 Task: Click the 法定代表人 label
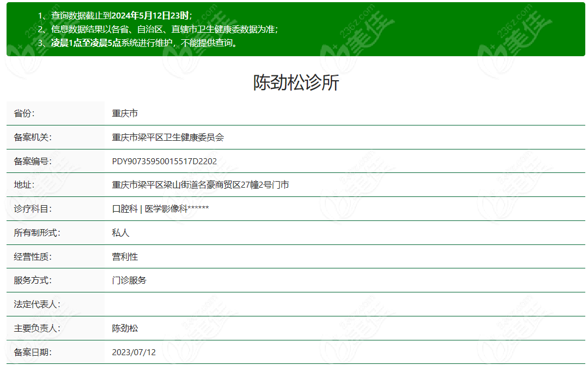pyautogui.click(x=37, y=304)
